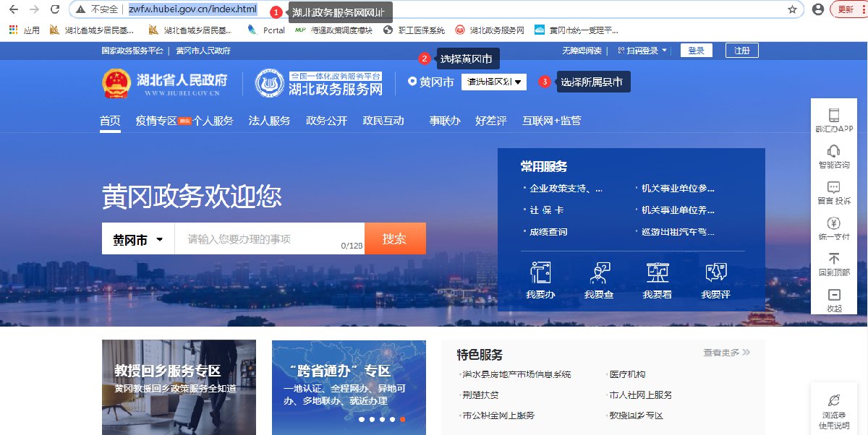Viewport: 868px width, 435px height.
Task: Click the 黄冈市人民政府 link
Action: coord(203,51)
